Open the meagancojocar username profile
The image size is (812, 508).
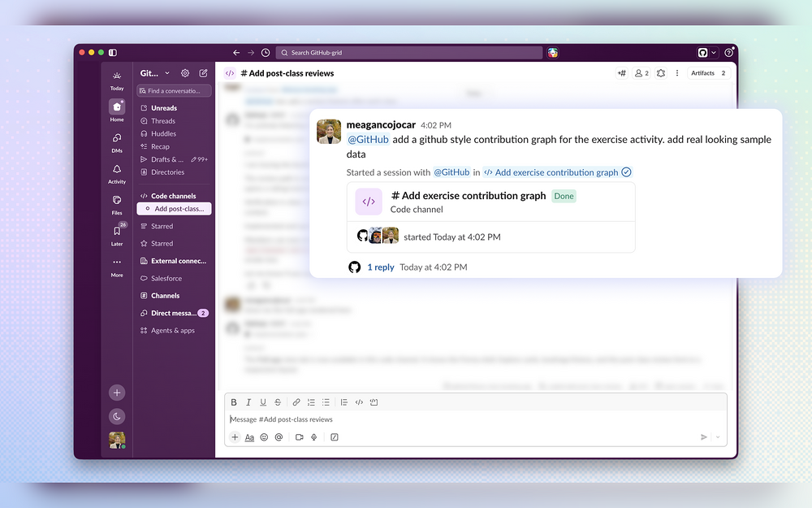381,125
